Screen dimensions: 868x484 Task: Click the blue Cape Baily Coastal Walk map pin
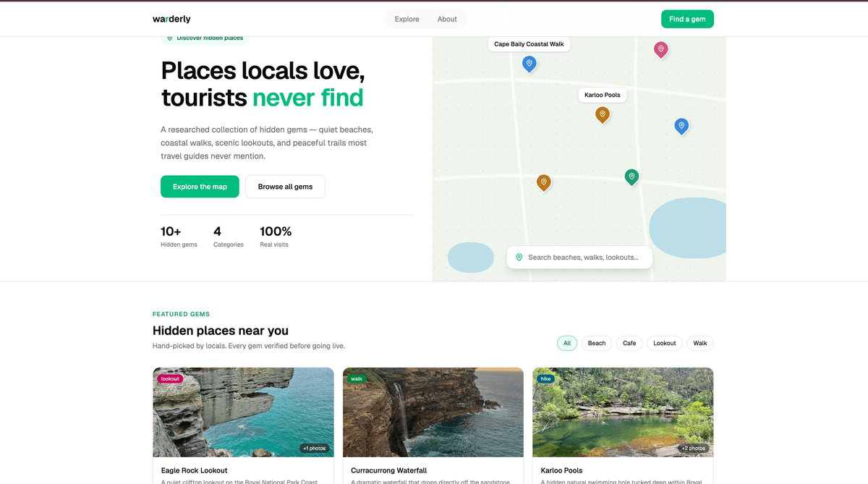[x=529, y=64]
